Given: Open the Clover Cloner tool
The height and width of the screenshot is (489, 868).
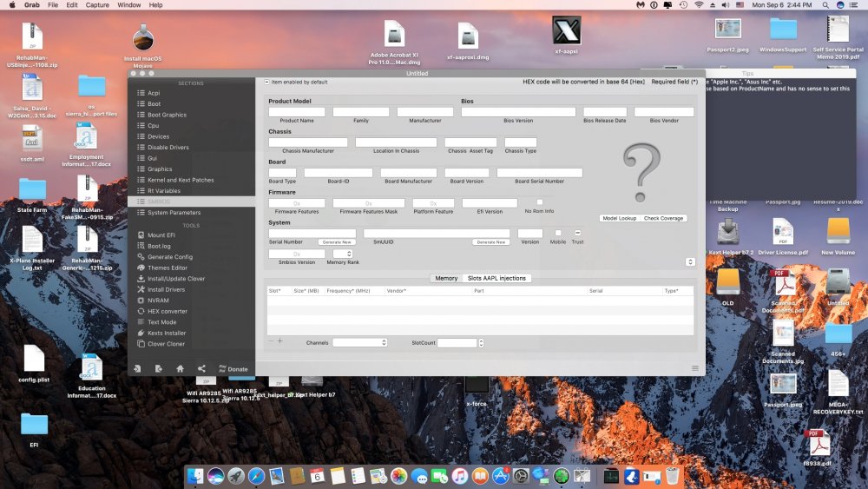Looking at the screenshot, I should coord(166,344).
